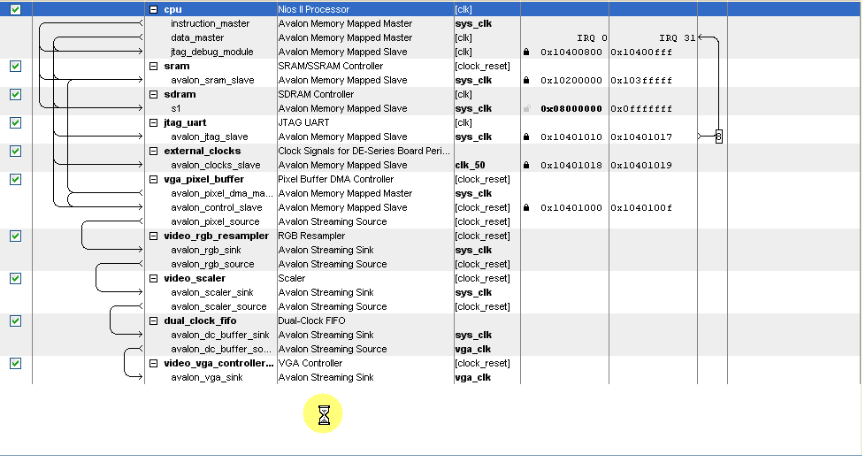Collapse the dual_clock_fifo tree node
Viewport: 862px width, 456px height.
pos(154,321)
